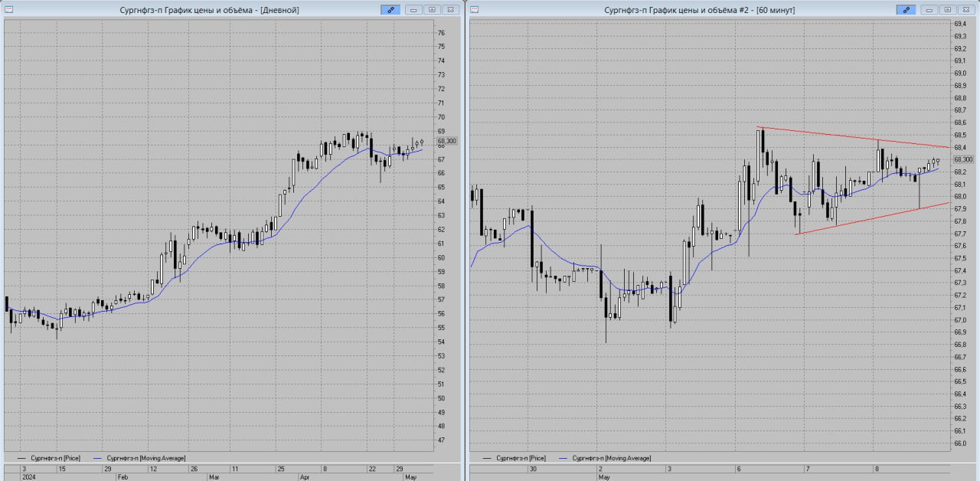Minimize the Дневной chart window
The height and width of the screenshot is (481, 980).
(x=414, y=10)
